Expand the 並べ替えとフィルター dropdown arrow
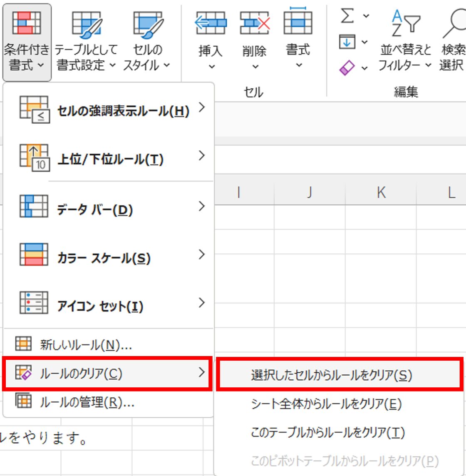Screen dimensions: 466x476 click(428, 65)
